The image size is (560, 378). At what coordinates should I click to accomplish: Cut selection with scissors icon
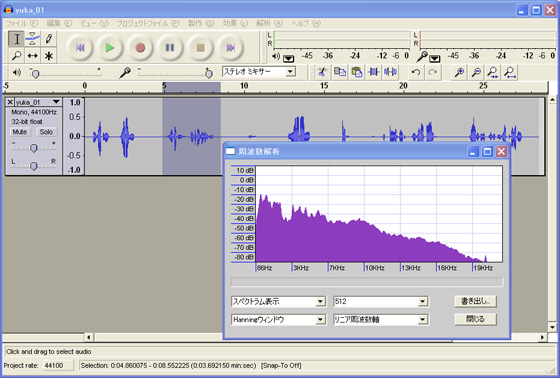coord(322,72)
